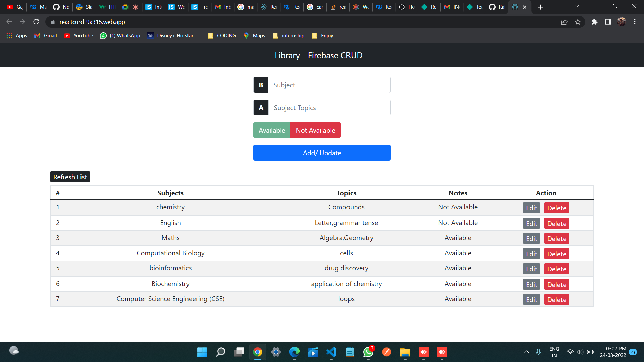Image resolution: width=644 pixels, height=362 pixels.
Task: Expand hidden icons in the system tray
Action: pos(526,352)
